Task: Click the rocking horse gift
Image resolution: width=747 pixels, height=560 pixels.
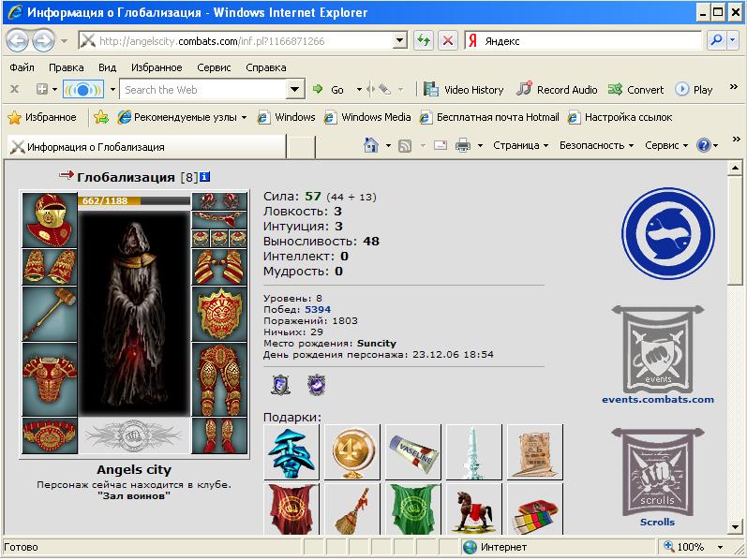Action: coord(474,509)
